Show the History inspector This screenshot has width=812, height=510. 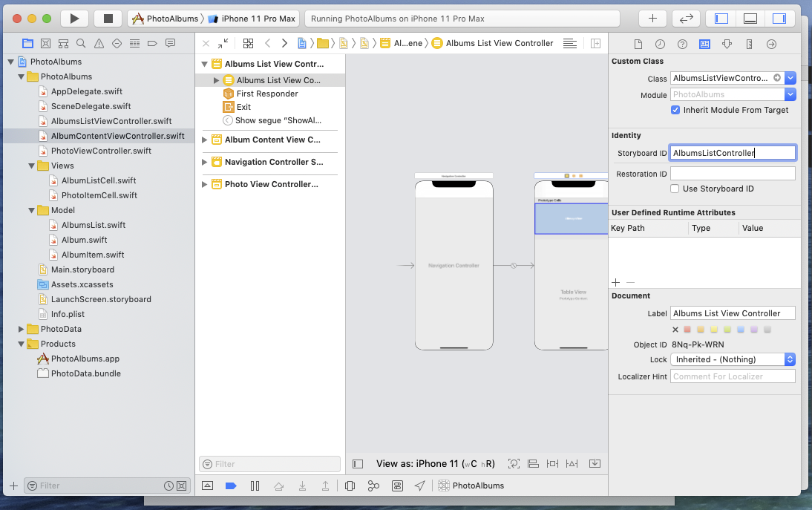pos(661,44)
